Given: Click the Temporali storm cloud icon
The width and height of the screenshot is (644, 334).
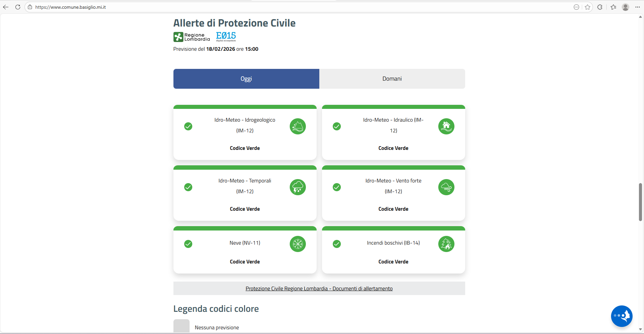Looking at the screenshot, I should (x=298, y=187).
